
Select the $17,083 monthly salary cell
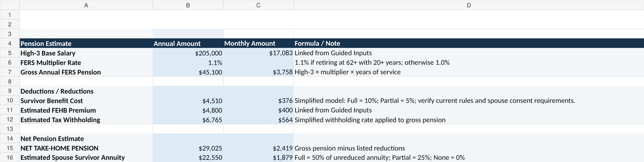258,53
